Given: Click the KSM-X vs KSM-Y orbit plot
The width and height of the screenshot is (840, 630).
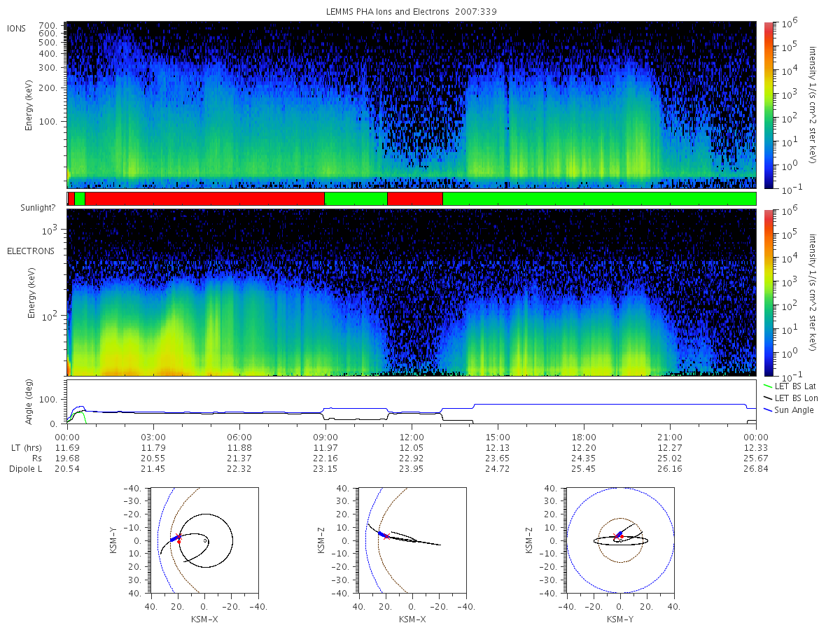Looking at the screenshot, I should [204, 540].
